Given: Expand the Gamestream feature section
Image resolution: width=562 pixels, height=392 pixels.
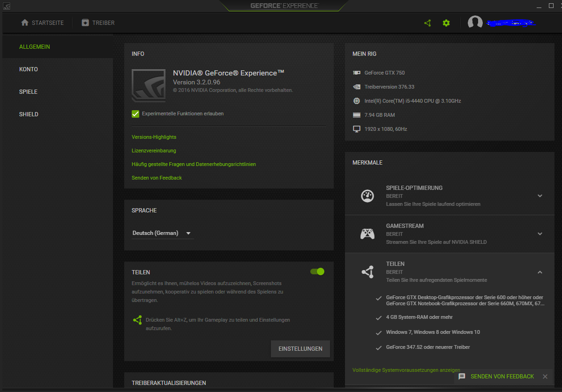Looking at the screenshot, I should pos(540,234).
